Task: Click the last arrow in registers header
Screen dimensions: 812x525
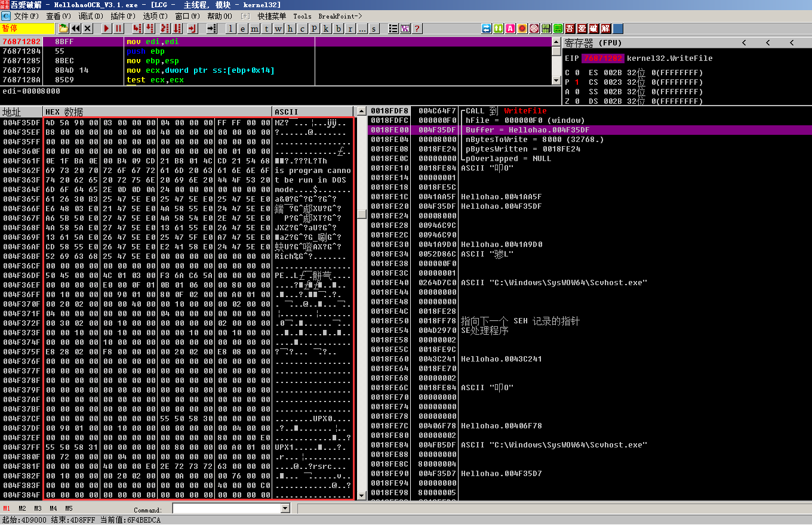Action: (x=792, y=43)
